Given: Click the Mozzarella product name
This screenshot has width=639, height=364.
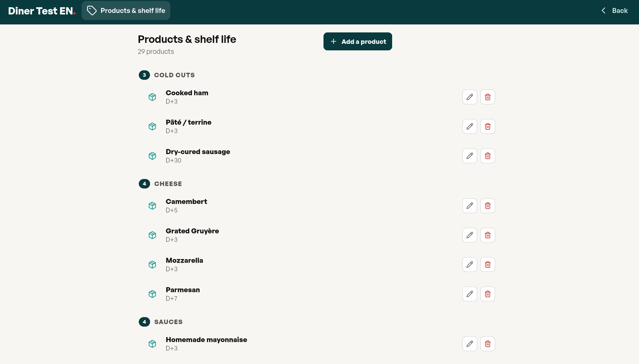Looking at the screenshot, I should coord(185,261).
